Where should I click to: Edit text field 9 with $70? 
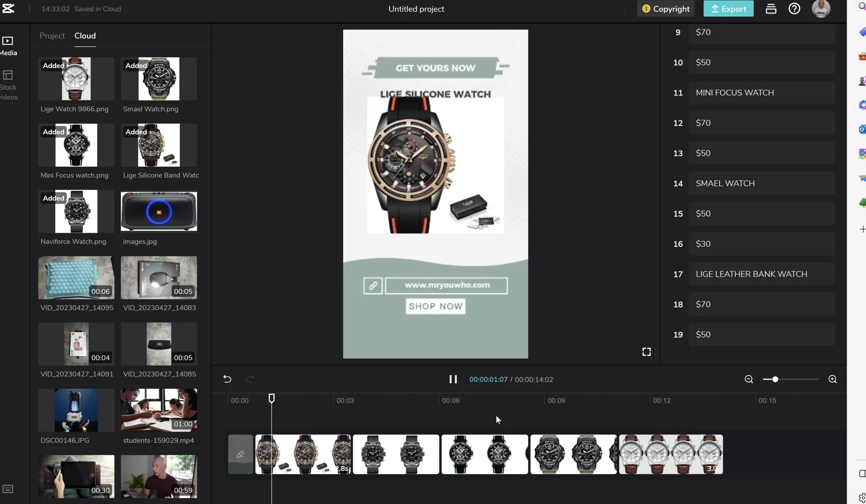(x=761, y=32)
